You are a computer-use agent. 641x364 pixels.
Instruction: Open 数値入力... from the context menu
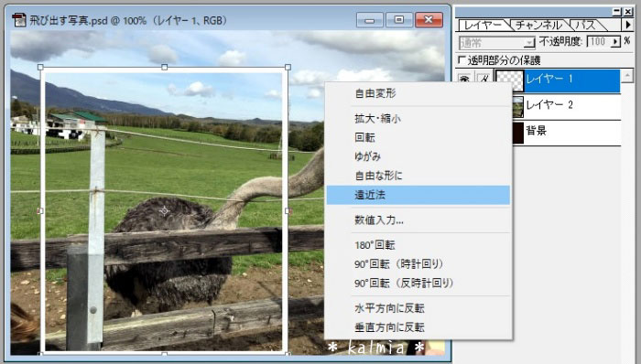pyautogui.click(x=418, y=220)
